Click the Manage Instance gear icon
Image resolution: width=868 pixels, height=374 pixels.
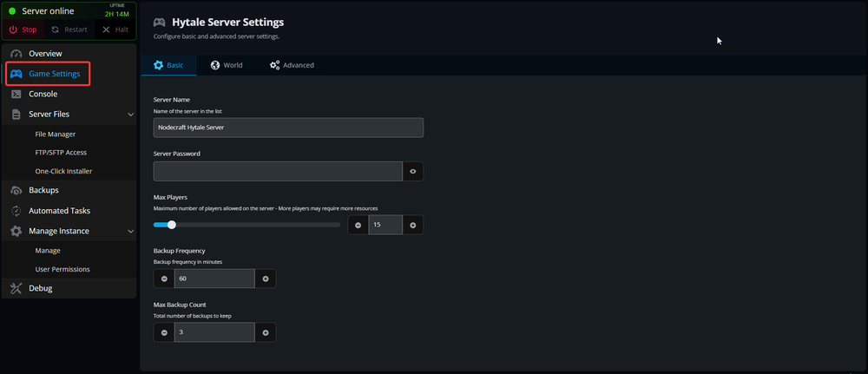16,231
